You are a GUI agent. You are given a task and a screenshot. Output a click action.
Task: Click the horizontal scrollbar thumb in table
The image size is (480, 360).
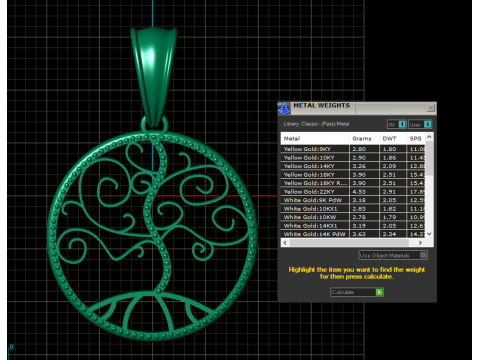349,243
